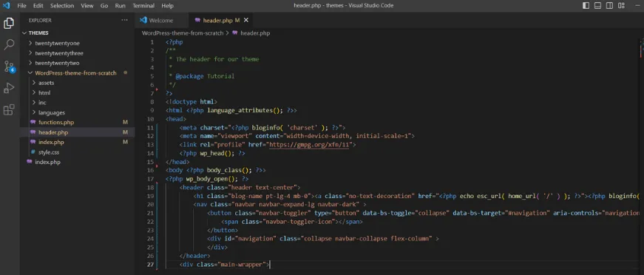The width and height of the screenshot is (644, 275).
Task: Open the View menu
Action: click(x=87, y=6)
